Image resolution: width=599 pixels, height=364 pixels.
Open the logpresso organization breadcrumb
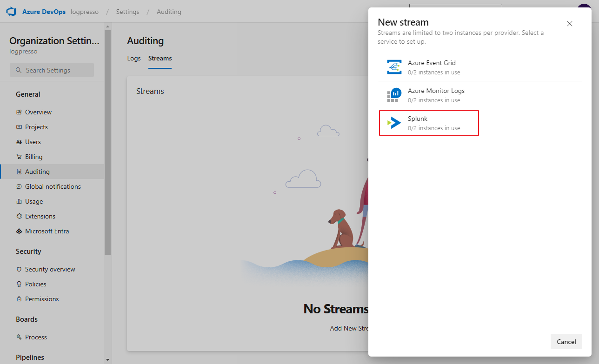tap(85, 12)
